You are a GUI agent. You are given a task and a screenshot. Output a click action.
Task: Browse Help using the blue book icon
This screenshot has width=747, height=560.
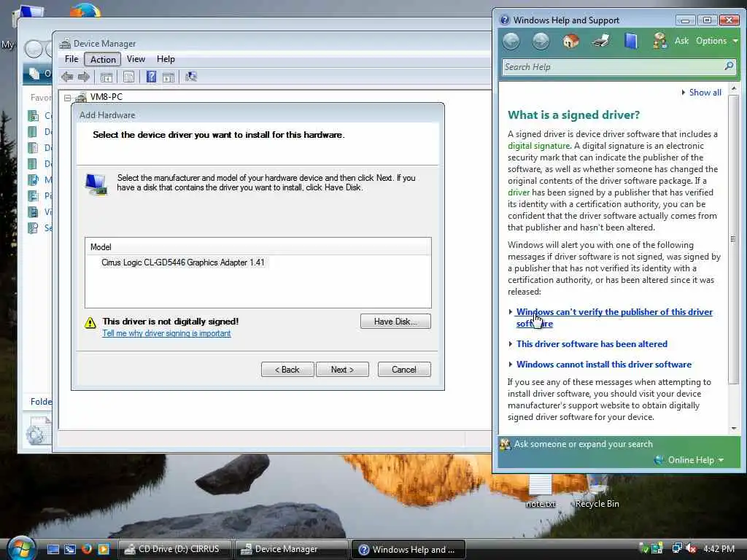(x=631, y=42)
